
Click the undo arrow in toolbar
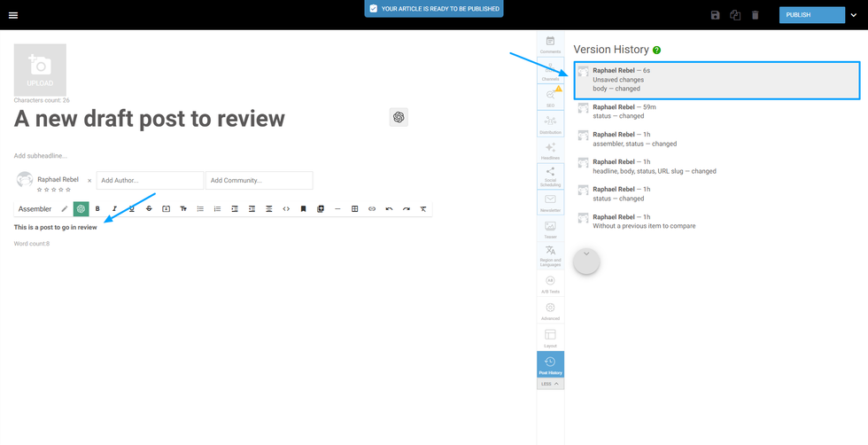pyautogui.click(x=389, y=209)
